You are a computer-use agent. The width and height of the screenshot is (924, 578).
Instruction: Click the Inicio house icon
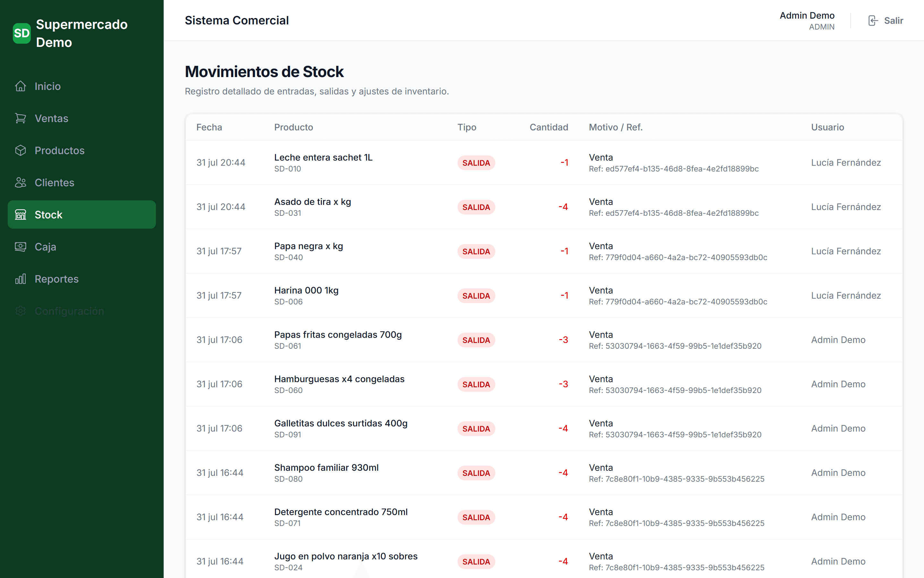pos(21,86)
